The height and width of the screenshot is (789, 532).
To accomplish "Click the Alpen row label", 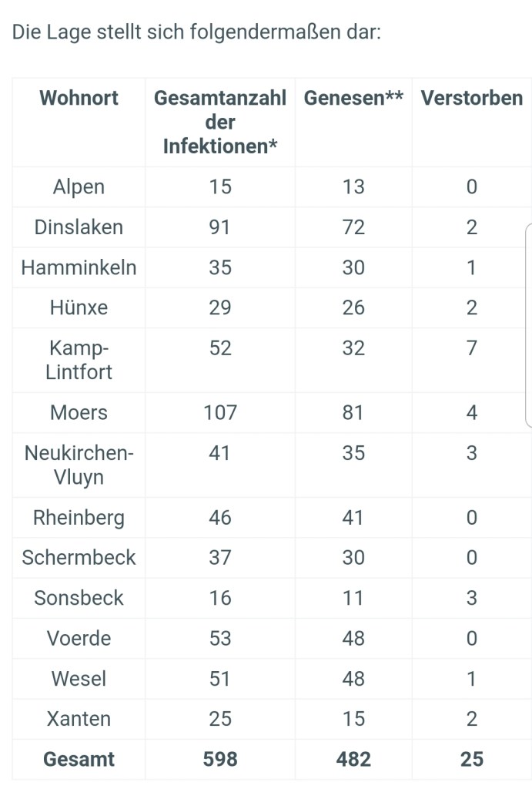I will 79,187.
